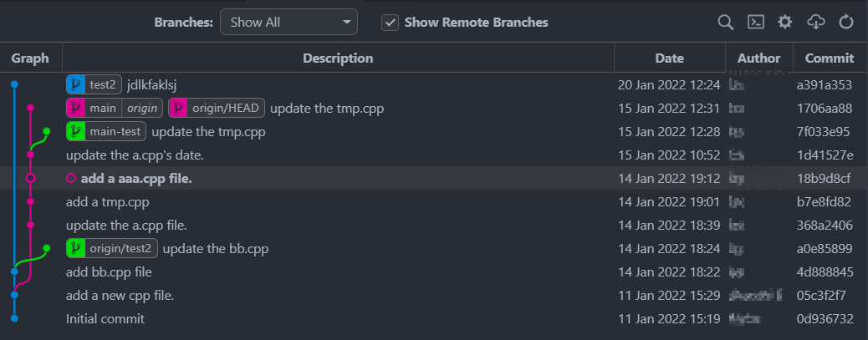Click the test2 branch icon label
Image resolution: width=868 pixels, height=340 pixels.
(75, 84)
